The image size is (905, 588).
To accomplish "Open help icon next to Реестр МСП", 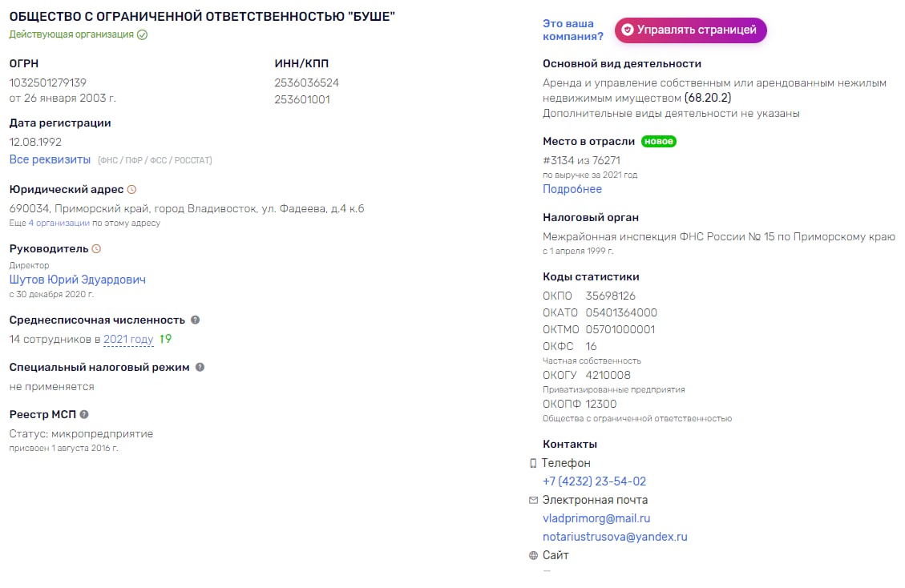I will pos(84,414).
